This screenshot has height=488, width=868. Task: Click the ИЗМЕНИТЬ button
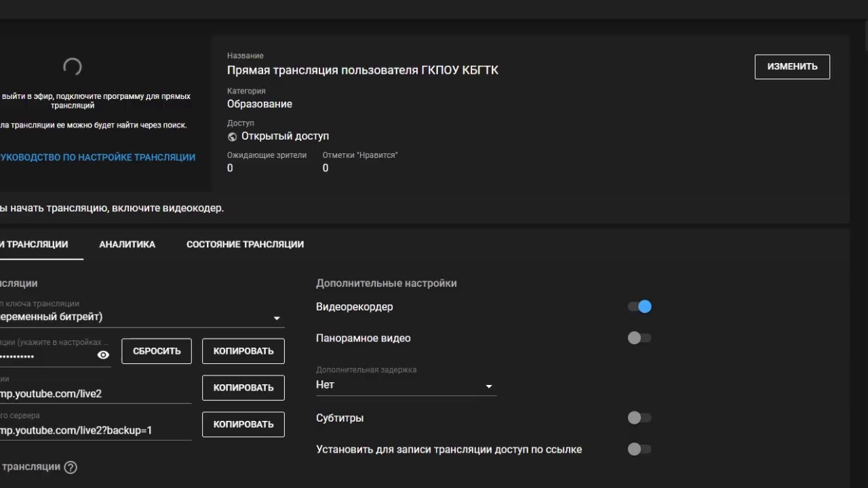tap(792, 66)
